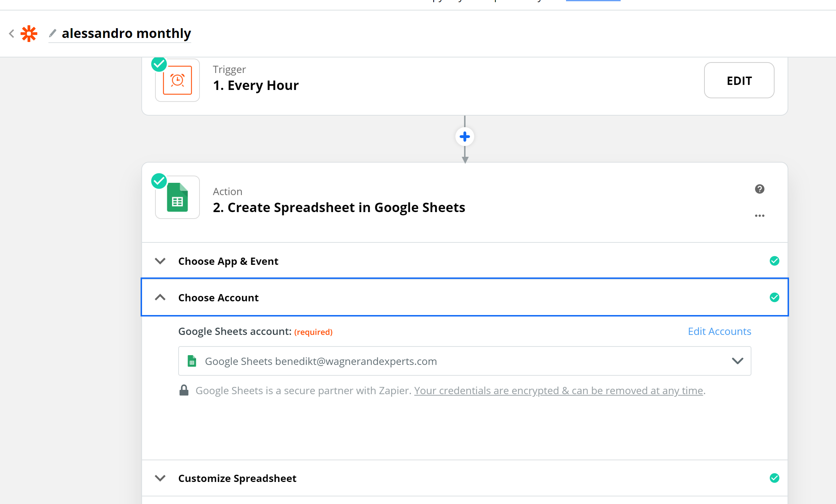Click the 'Google Sheets account:' label
The width and height of the screenshot is (836, 504).
coord(235,331)
